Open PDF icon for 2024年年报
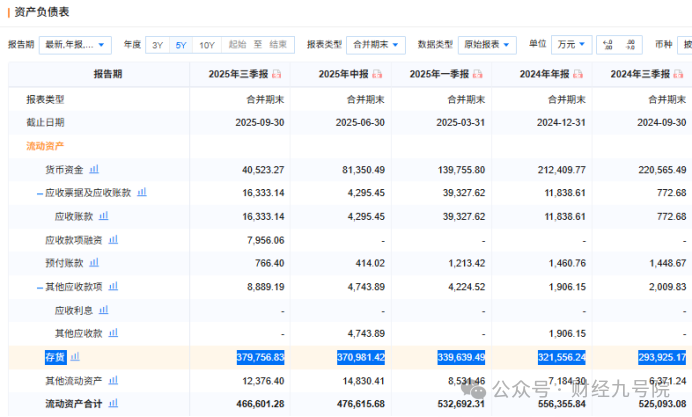The height and width of the screenshot is (417, 692). tap(578, 74)
